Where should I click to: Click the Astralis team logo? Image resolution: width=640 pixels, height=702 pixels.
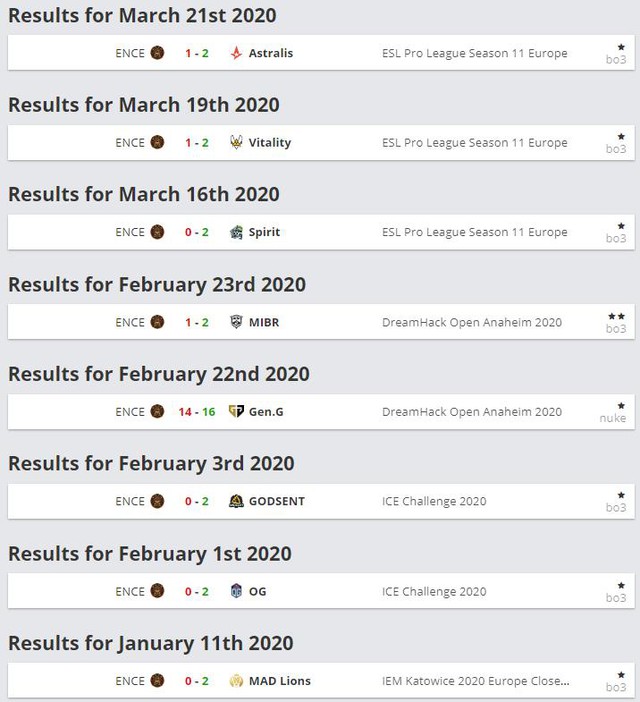(236, 53)
